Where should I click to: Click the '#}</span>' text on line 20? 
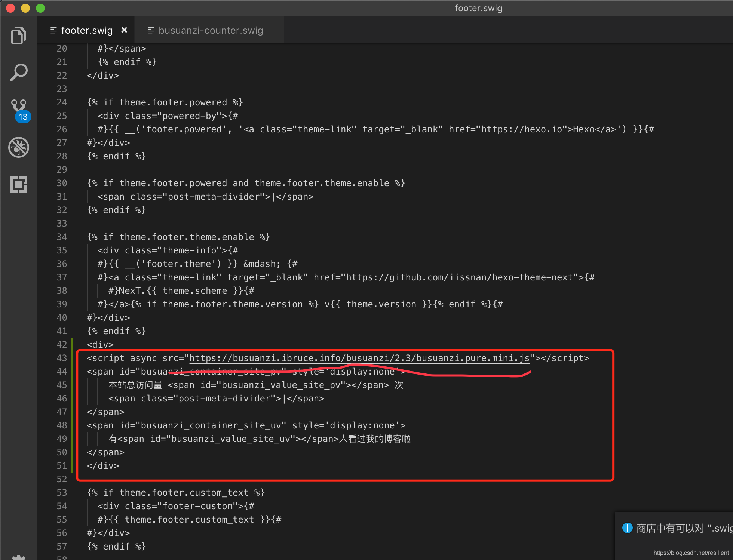tap(122, 49)
